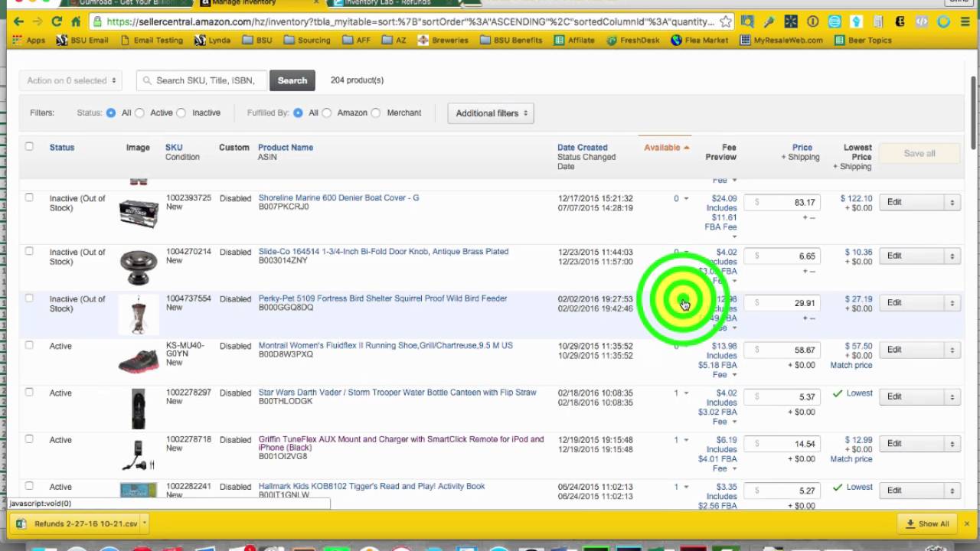Screen dimensions: 980x551
Task: Check the Perky-Pet Bird Feeder row
Action: pyautogui.click(x=29, y=298)
